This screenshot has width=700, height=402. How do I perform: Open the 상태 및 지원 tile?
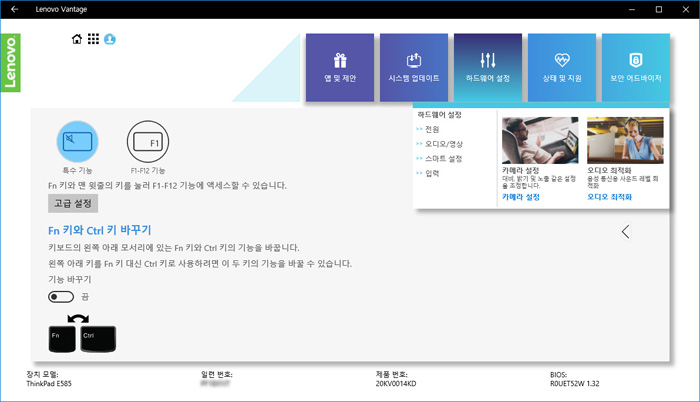(x=562, y=67)
